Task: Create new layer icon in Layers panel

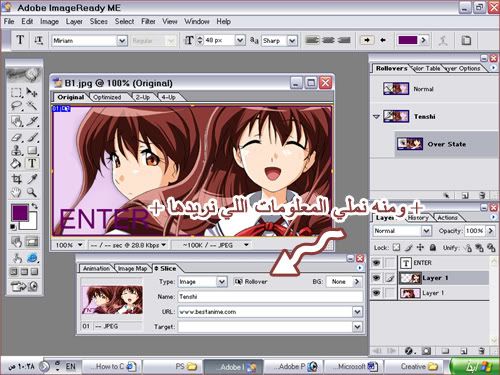Action: [464, 351]
